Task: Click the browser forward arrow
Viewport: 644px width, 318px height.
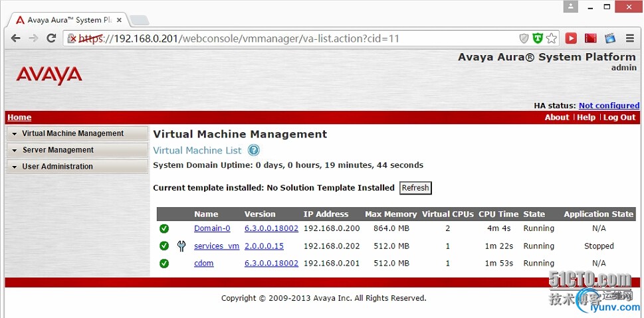Action: [x=33, y=38]
